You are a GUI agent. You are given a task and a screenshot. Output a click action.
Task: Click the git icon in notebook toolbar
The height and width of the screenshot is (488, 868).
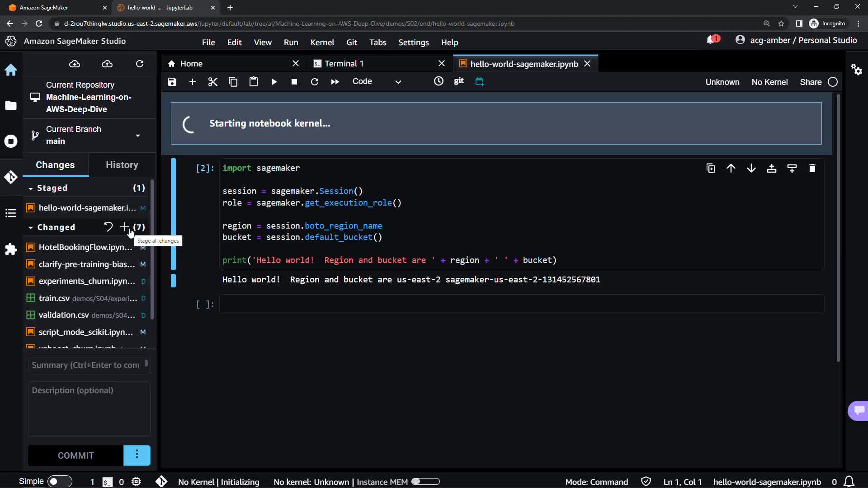click(458, 81)
